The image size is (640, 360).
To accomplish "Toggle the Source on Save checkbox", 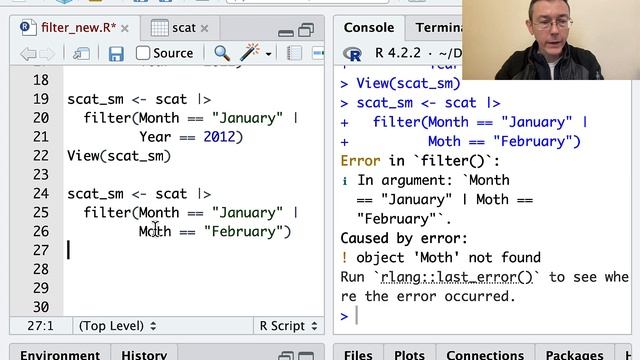I will click(143, 53).
